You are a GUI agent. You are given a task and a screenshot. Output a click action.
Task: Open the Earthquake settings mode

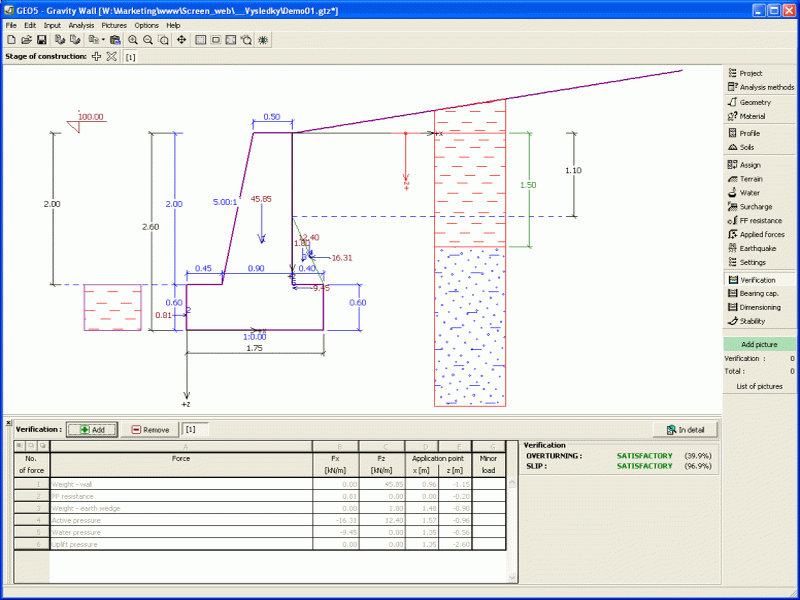758,248
